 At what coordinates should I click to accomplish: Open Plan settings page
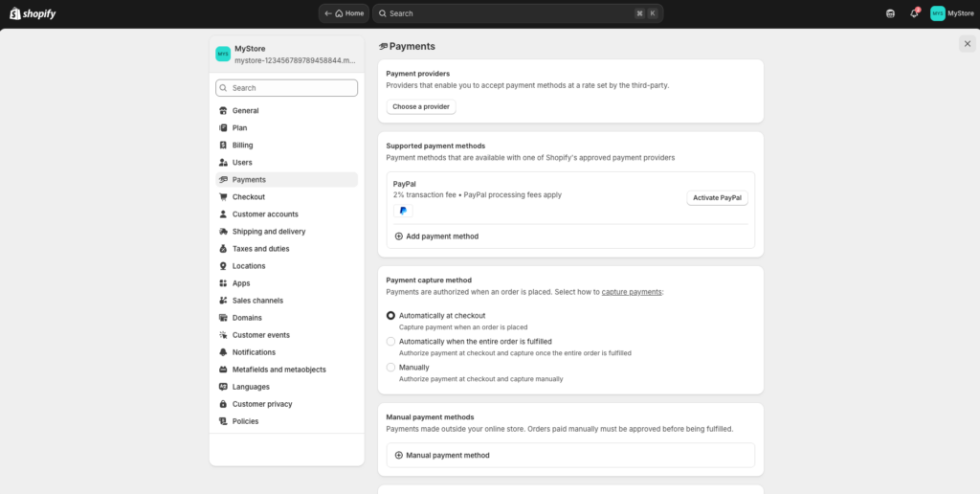coord(287,127)
